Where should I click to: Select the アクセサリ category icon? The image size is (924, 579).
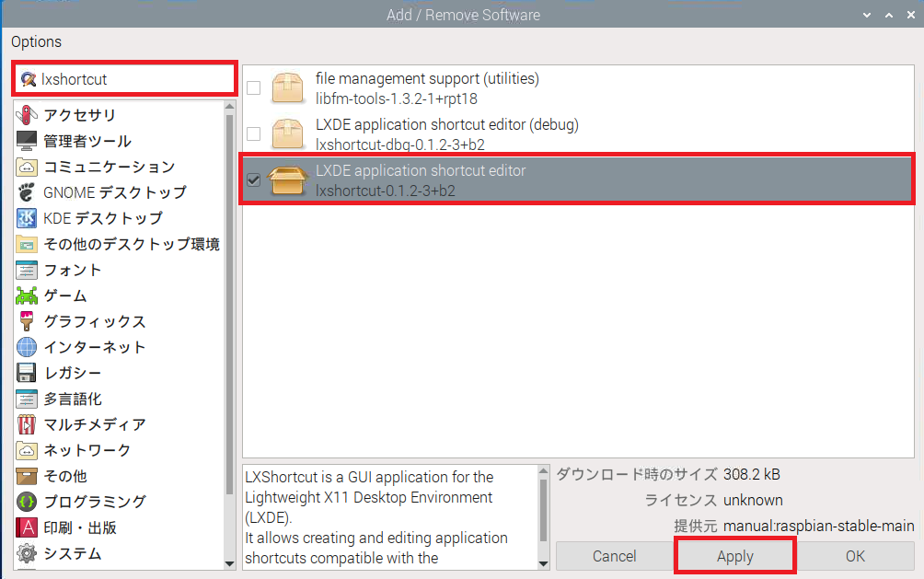(27, 115)
